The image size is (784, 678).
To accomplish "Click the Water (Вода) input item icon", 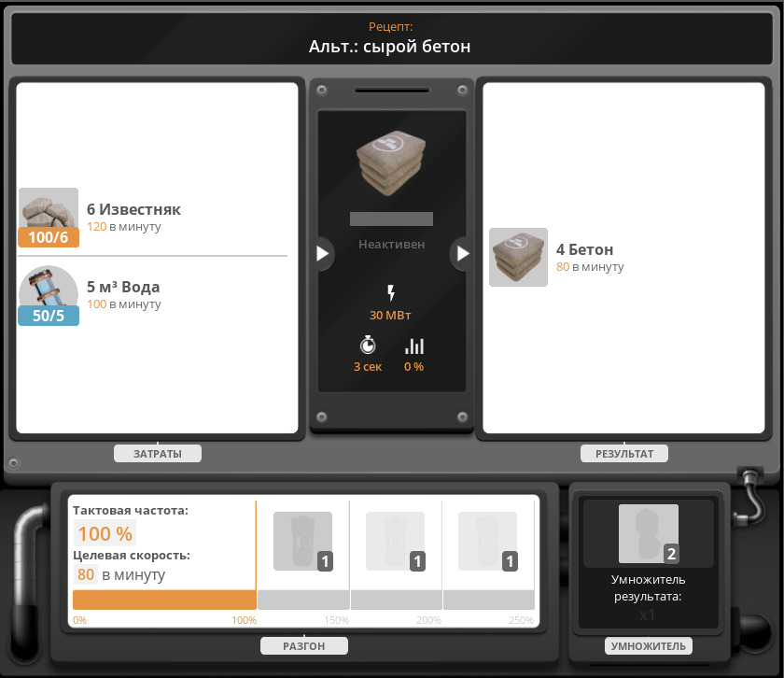I will 49,295.
